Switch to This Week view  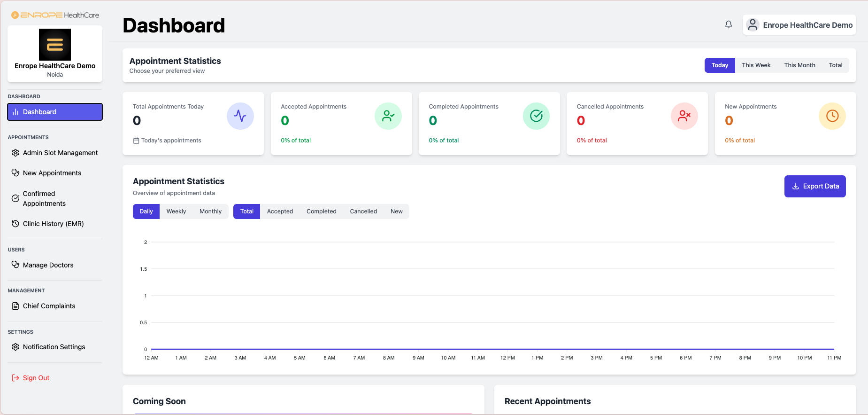756,65
